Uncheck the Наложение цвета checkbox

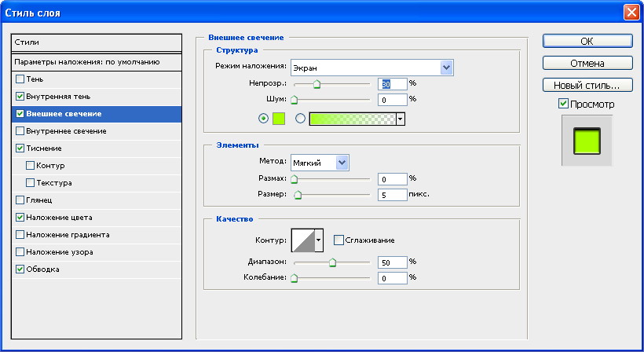coord(20,217)
